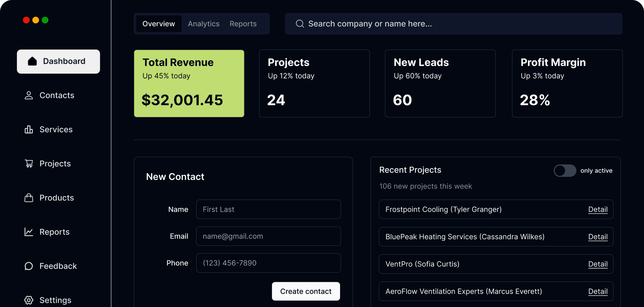This screenshot has height=307, width=644.
Task: Select the New Leads card
Action: [440, 83]
